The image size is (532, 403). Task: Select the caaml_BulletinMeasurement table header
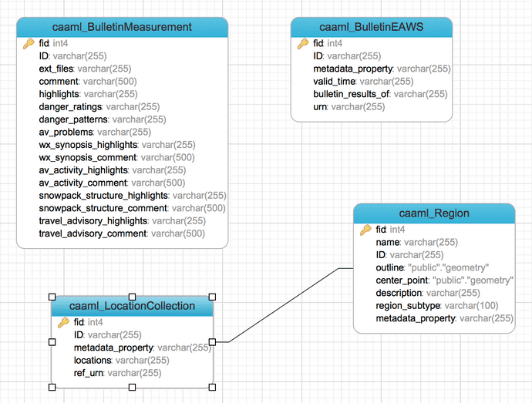(123, 27)
